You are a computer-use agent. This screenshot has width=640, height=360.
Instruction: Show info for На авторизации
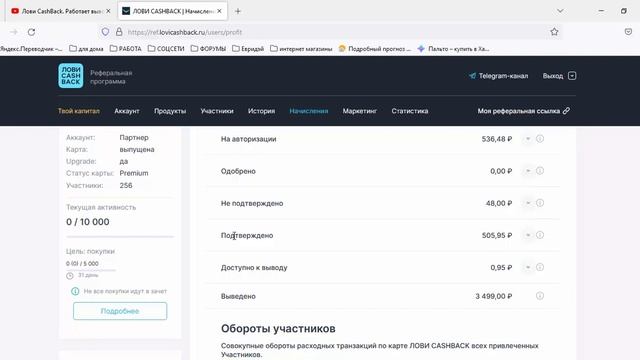[x=540, y=139]
